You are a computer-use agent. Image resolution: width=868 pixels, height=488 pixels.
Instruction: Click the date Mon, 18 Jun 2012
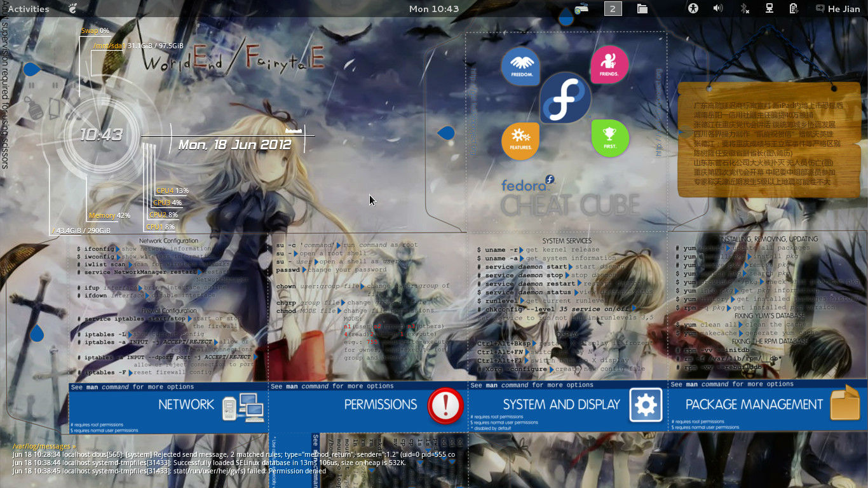pos(234,145)
